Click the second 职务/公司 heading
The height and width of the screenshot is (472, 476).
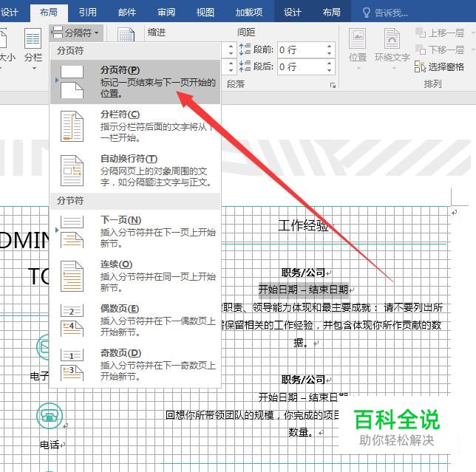point(303,379)
